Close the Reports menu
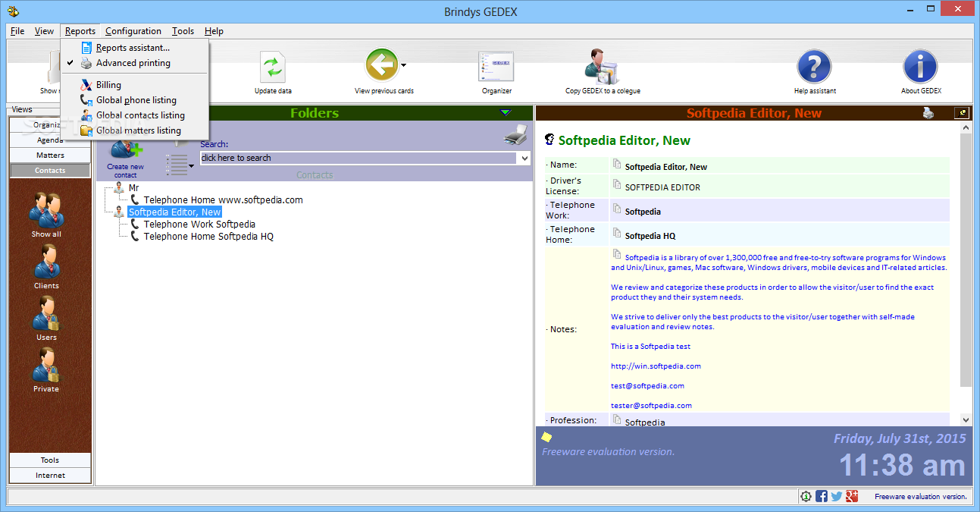 click(80, 31)
